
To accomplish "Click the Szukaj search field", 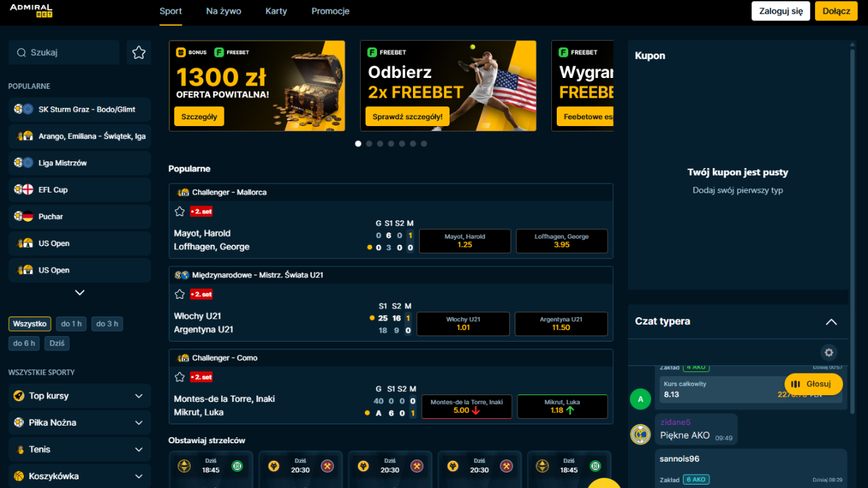I will pyautogui.click(x=64, y=52).
